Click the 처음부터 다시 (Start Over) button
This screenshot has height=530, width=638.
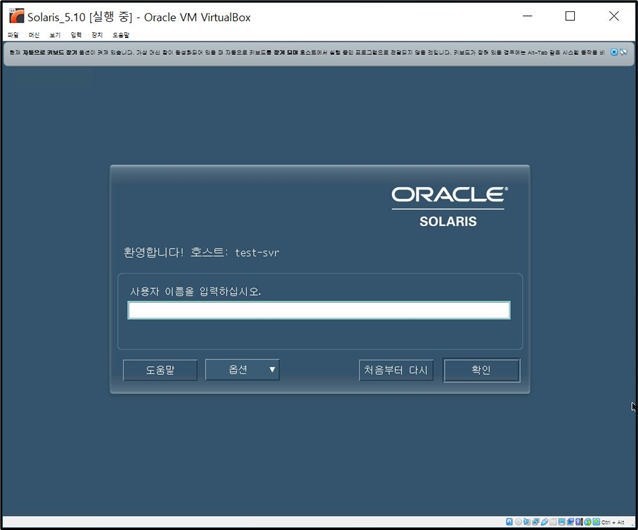(396, 370)
